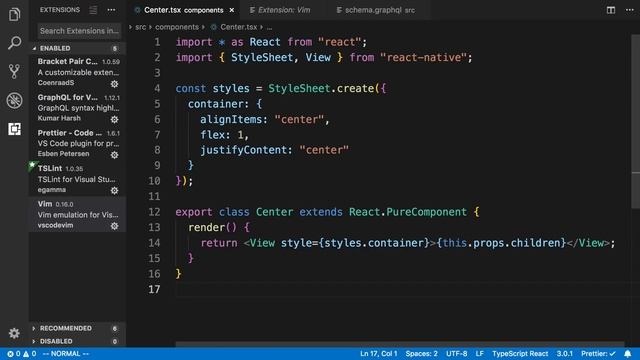Open the Extensions panel more actions menu
This screenshot has width=640, height=360.
click(x=111, y=10)
